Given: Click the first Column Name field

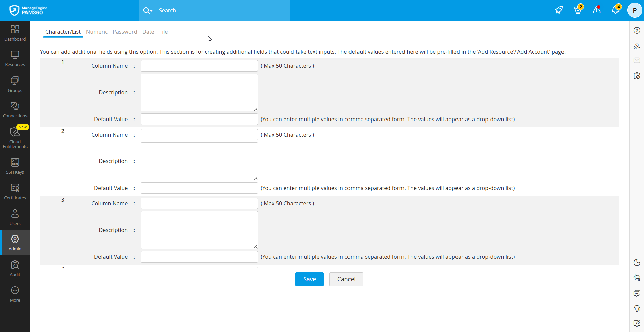Looking at the screenshot, I should point(199,66).
